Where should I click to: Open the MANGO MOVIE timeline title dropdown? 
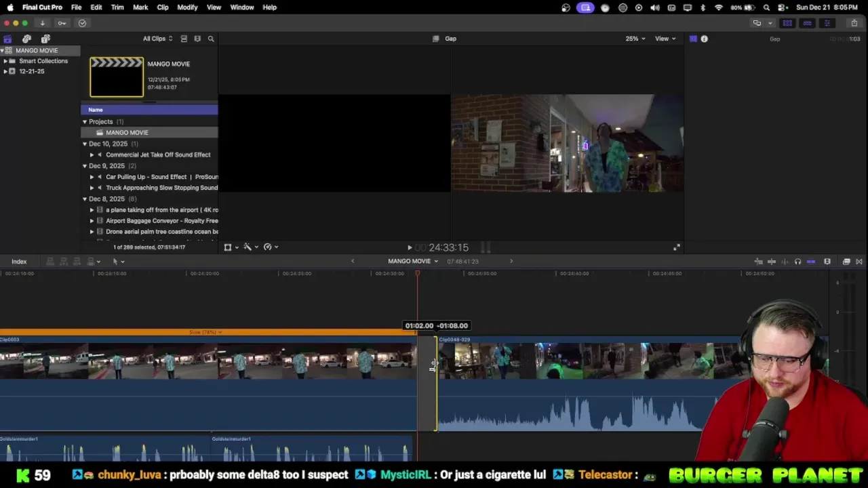pyautogui.click(x=413, y=261)
